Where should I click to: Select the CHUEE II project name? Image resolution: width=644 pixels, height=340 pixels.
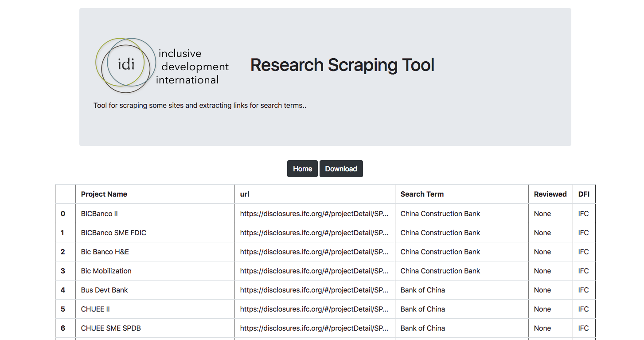(x=95, y=309)
